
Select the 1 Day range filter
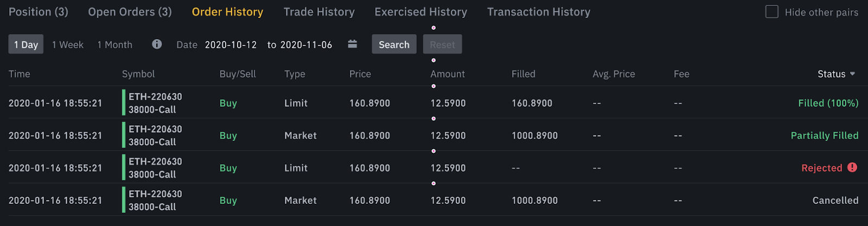click(26, 44)
